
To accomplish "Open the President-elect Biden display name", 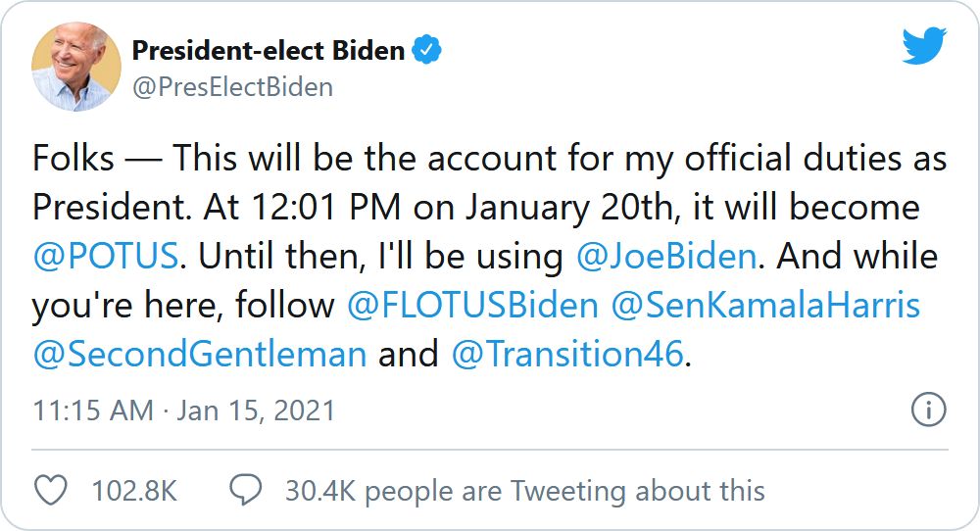I will pyautogui.click(x=268, y=51).
